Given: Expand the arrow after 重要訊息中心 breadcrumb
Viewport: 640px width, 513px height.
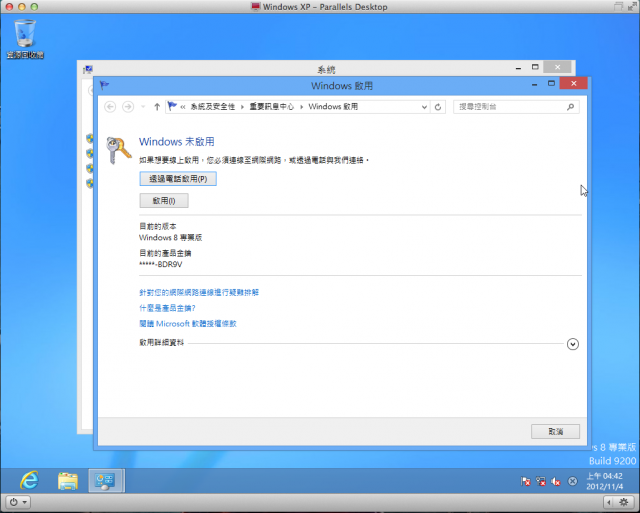Looking at the screenshot, I should [x=301, y=107].
